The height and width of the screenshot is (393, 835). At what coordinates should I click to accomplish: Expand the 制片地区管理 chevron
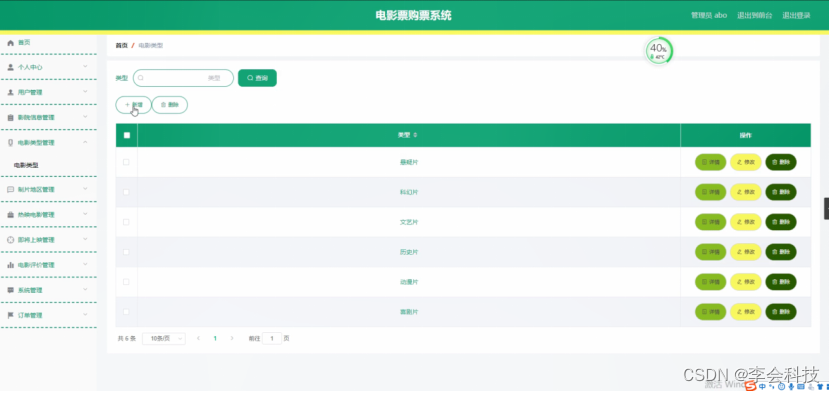(85, 189)
